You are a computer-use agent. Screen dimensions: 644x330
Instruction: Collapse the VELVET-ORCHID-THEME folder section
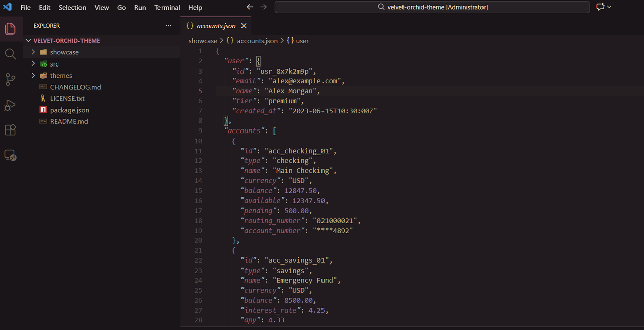(x=102, y=41)
